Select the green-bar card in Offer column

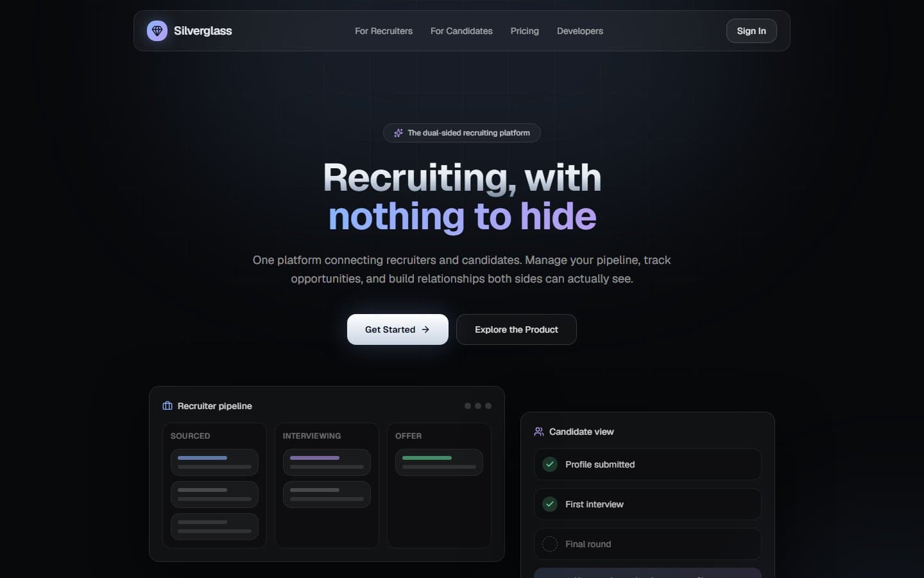pyautogui.click(x=439, y=462)
